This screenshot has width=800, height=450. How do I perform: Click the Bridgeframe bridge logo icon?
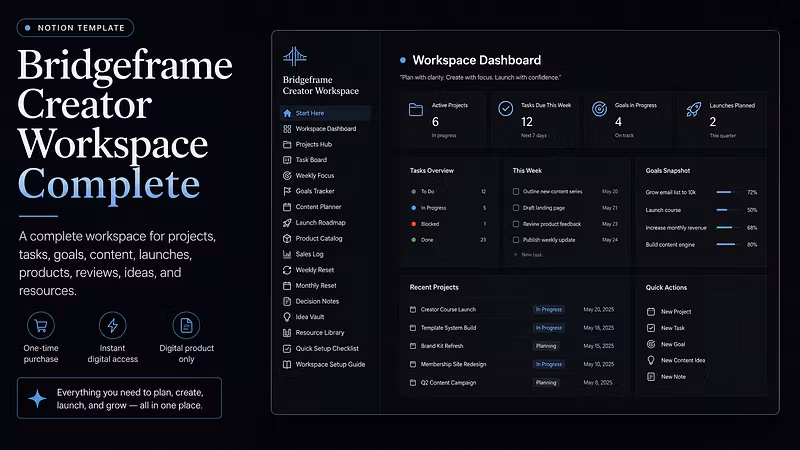point(295,57)
